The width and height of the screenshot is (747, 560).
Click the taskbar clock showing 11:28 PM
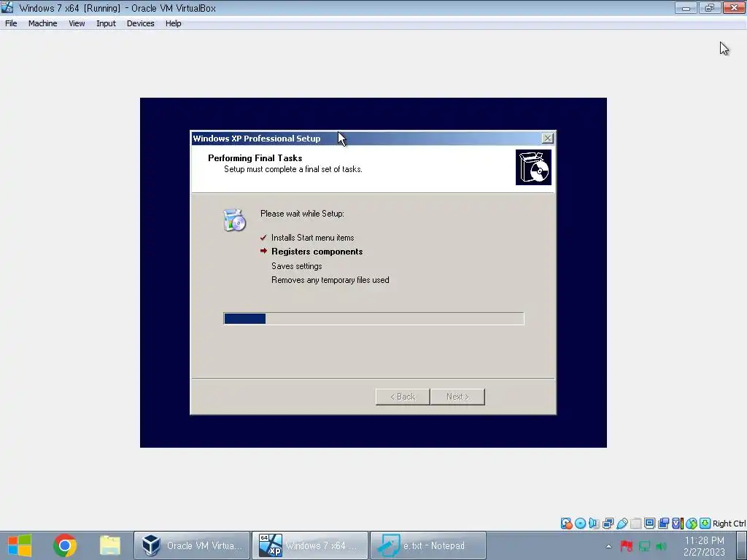704,546
